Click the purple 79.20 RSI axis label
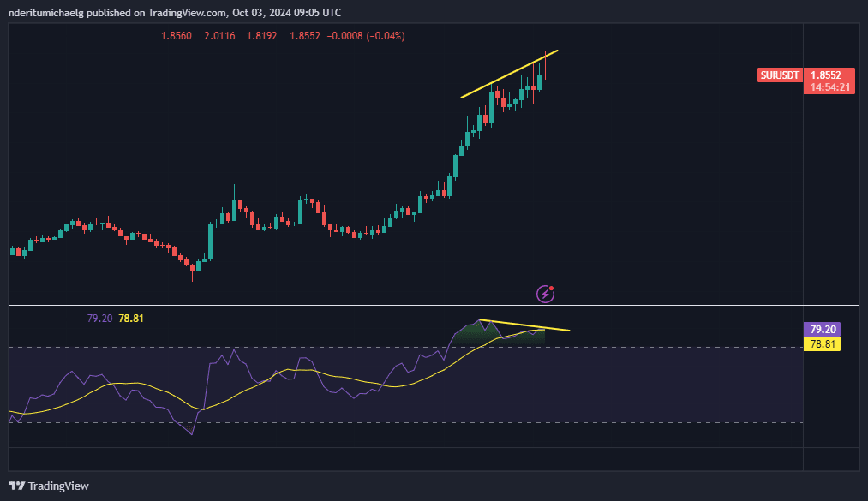The image size is (868, 501). coord(822,330)
